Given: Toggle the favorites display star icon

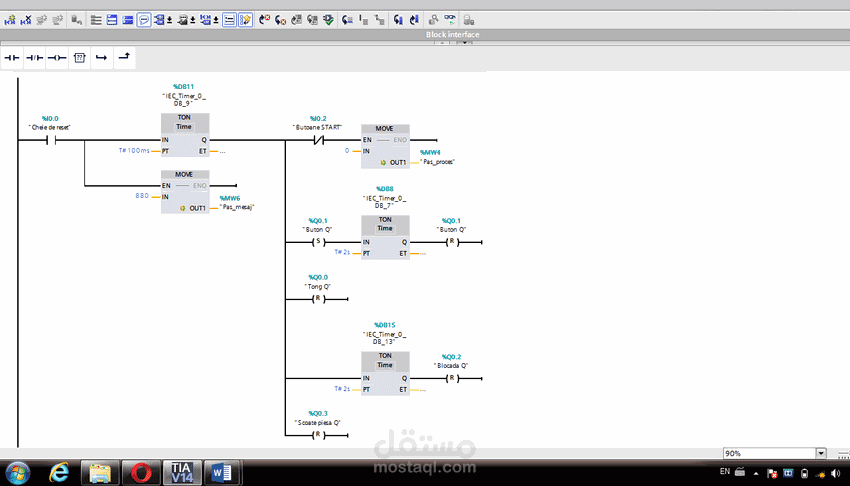Looking at the screenshot, I should (245, 20).
